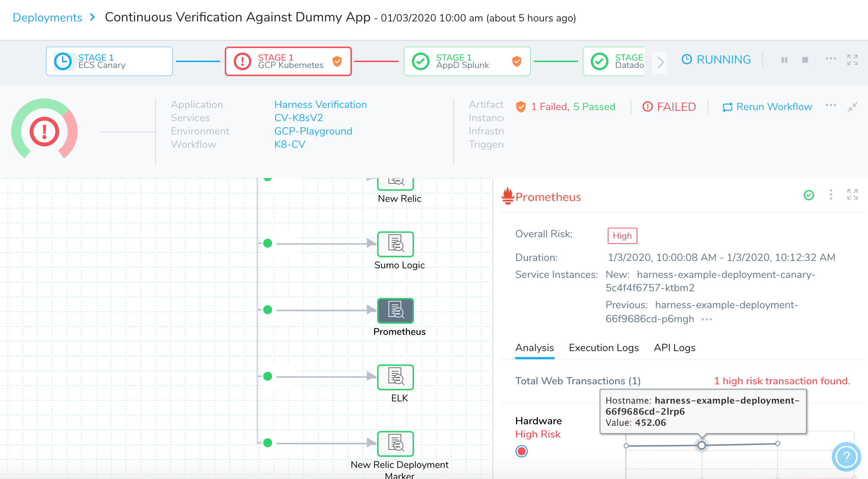868x479 pixels.
Task: Click the 1 Failed verification count
Action: 550,107
